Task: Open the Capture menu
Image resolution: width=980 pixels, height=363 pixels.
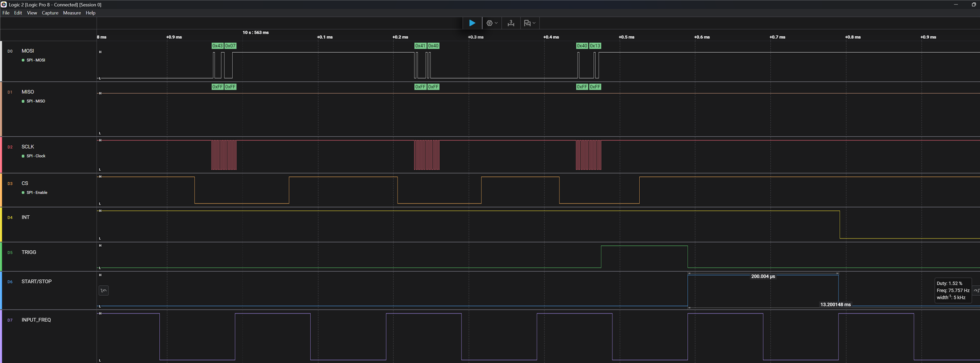Action: click(x=50, y=13)
